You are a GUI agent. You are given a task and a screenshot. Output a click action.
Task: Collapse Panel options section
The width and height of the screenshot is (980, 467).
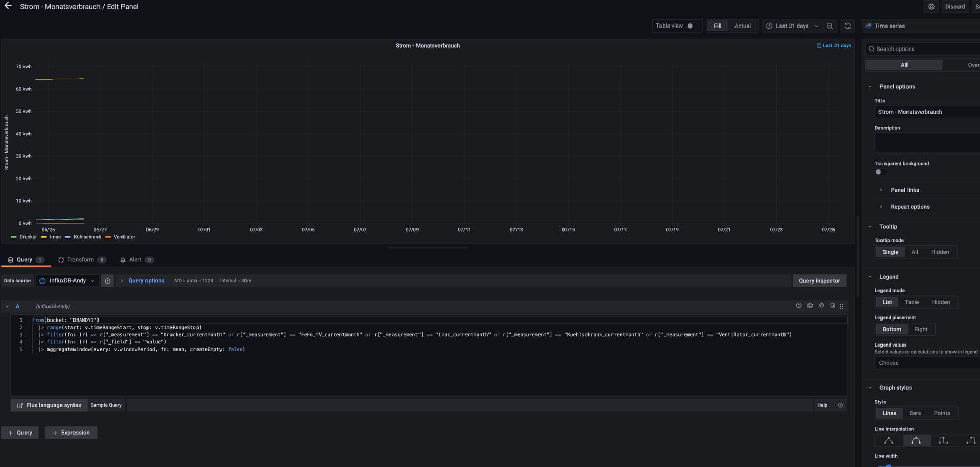pyautogui.click(x=870, y=87)
